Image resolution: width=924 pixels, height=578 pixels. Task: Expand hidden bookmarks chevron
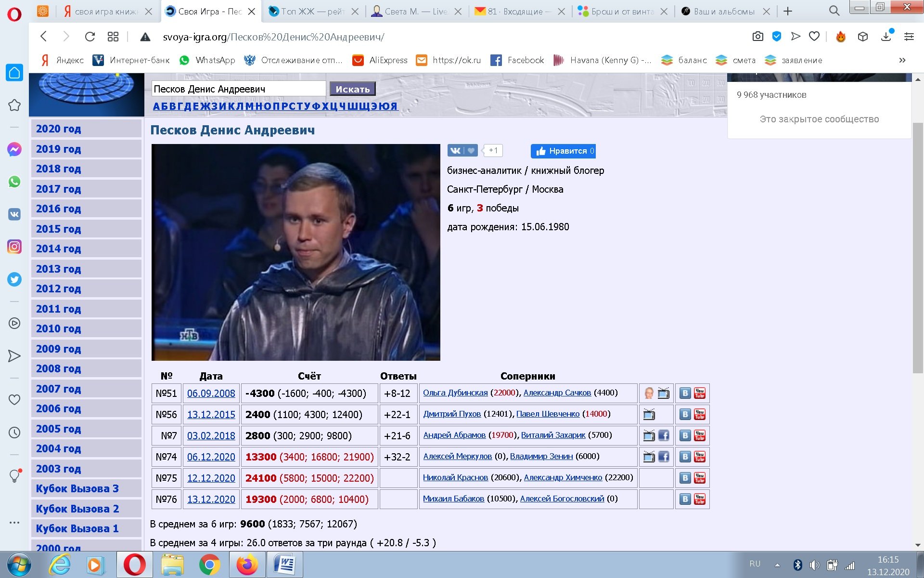coord(902,60)
